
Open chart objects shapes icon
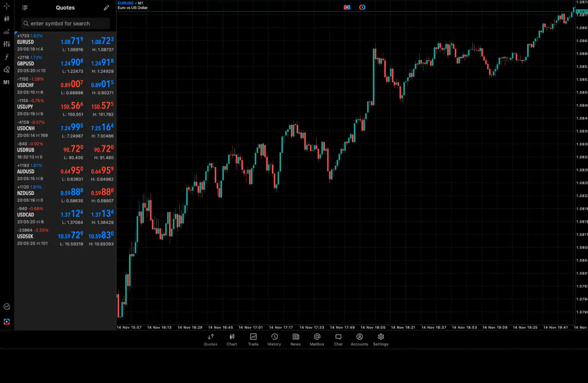point(6,70)
